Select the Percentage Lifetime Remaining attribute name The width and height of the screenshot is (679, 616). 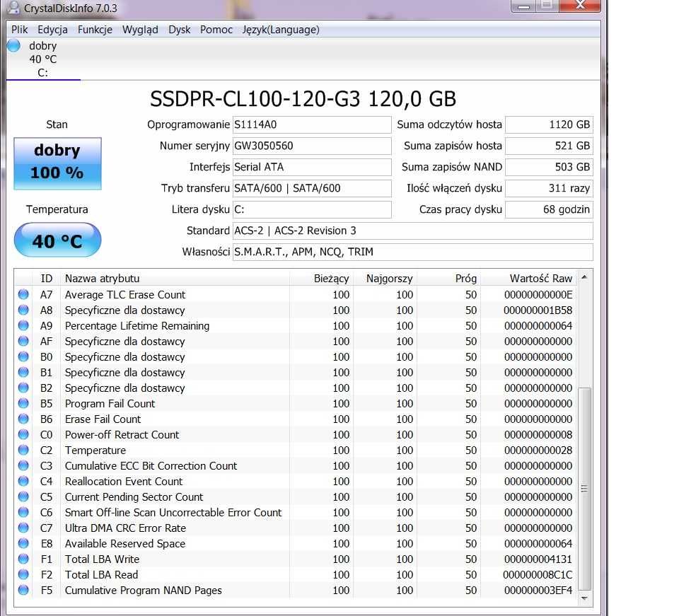[x=137, y=326]
